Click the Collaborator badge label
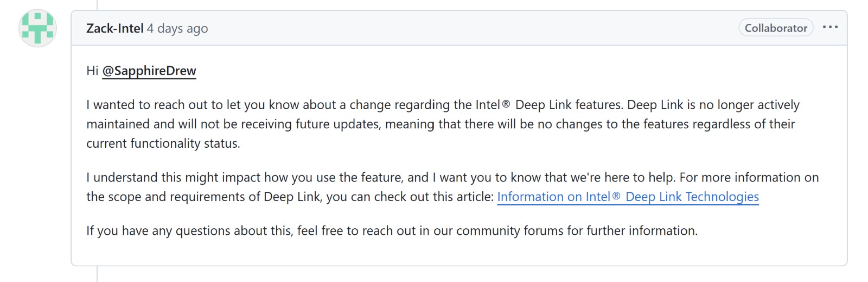The width and height of the screenshot is (868, 282). click(776, 28)
